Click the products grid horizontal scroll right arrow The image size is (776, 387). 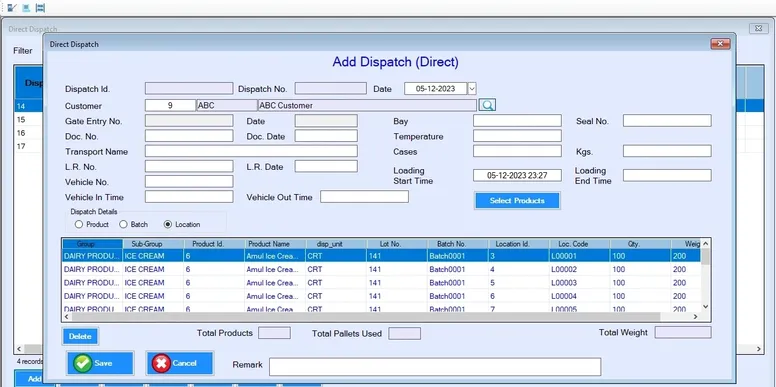click(x=695, y=317)
